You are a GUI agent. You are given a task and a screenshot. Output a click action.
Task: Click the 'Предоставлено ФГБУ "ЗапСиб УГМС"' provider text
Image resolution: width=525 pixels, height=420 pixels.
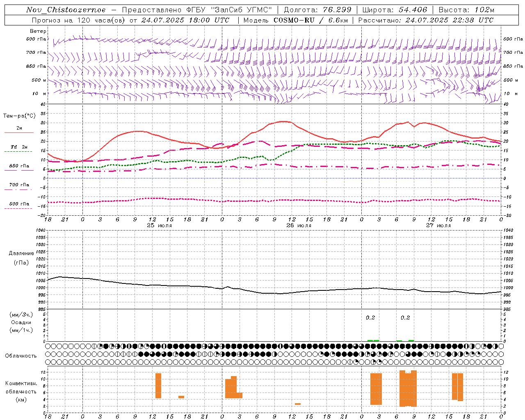pos(197,10)
